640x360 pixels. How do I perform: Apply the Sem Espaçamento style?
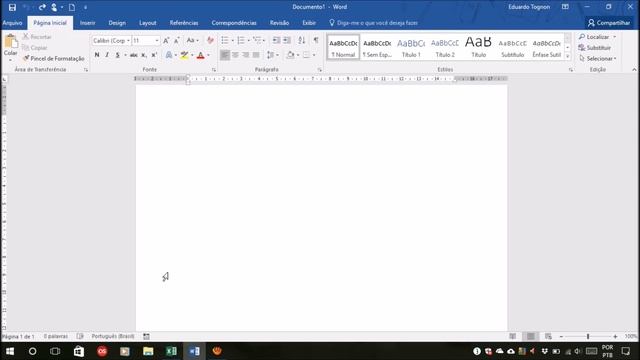377,47
